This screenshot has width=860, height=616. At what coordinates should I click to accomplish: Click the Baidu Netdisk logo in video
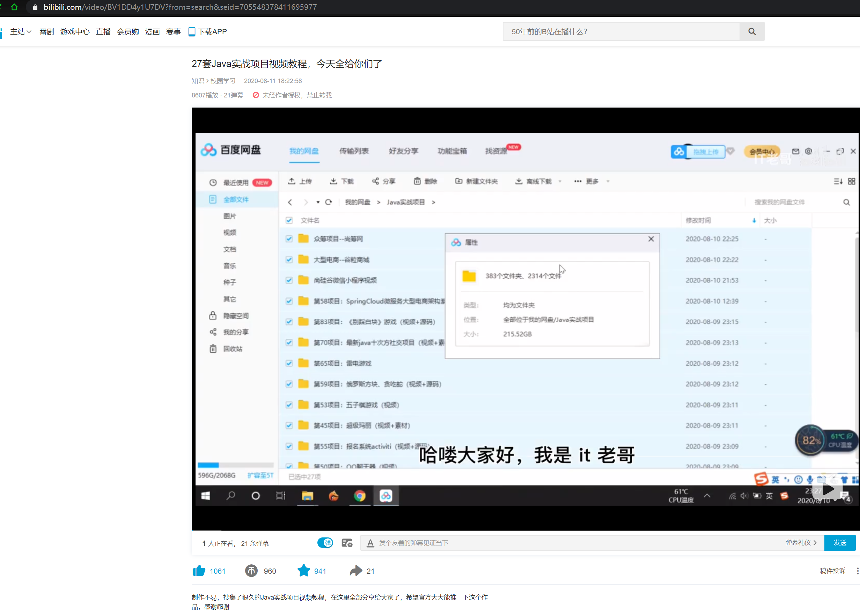pyautogui.click(x=230, y=150)
